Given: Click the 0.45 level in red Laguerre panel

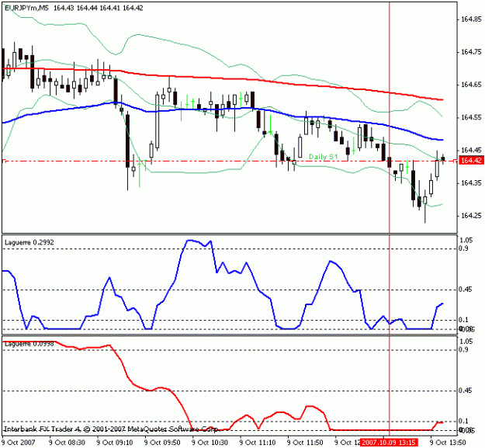Looking at the screenshot, I should (x=466, y=391).
